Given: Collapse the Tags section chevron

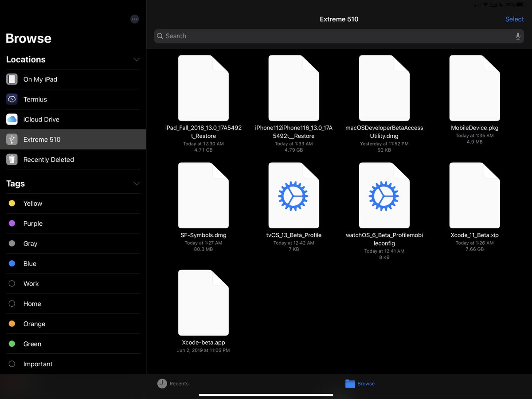Looking at the screenshot, I should tap(137, 184).
